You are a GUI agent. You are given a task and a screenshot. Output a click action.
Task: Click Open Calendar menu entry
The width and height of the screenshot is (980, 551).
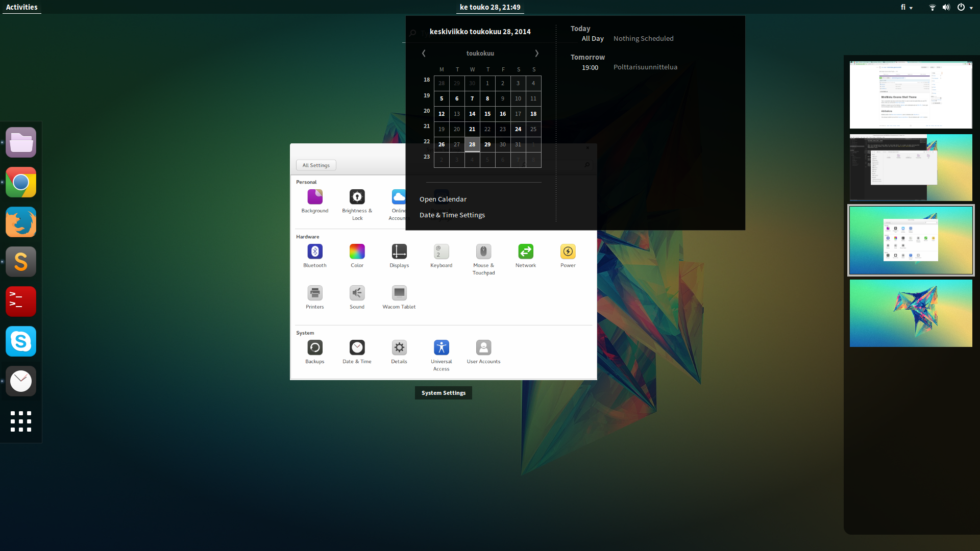pyautogui.click(x=443, y=199)
